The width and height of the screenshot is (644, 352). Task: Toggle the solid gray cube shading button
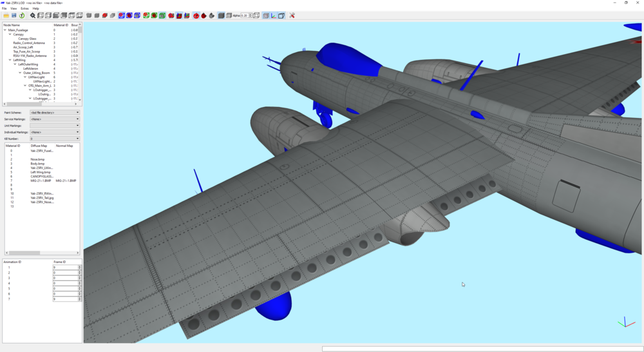click(221, 15)
